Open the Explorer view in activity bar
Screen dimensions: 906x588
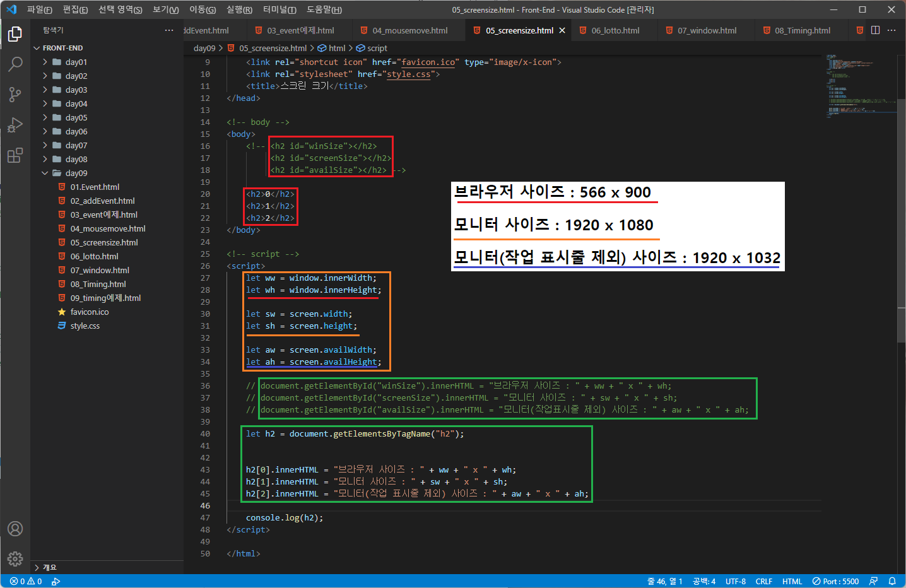(x=15, y=34)
